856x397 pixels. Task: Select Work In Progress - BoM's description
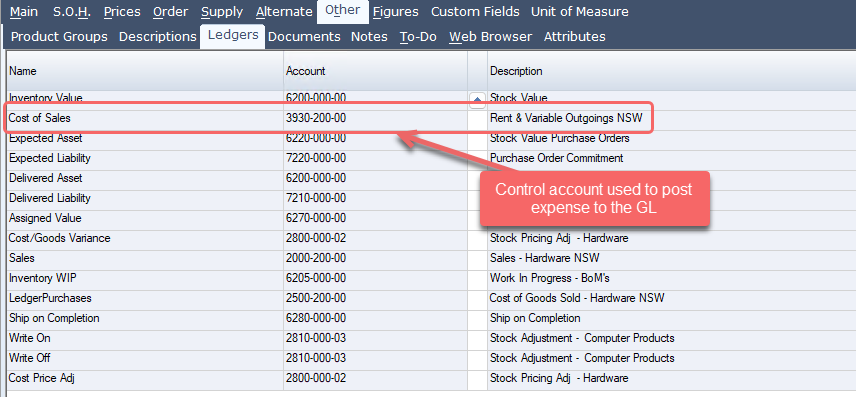pos(550,278)
